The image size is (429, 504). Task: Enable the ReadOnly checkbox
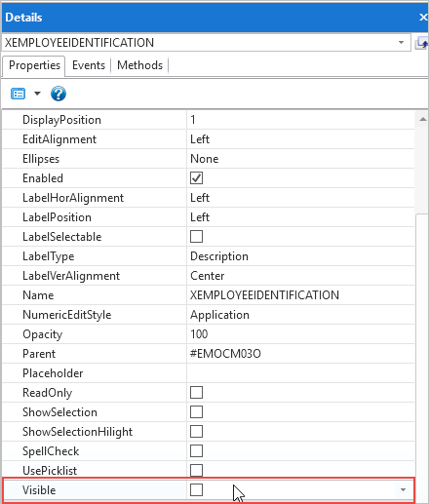pyautogui.click(x=196, y=393)
